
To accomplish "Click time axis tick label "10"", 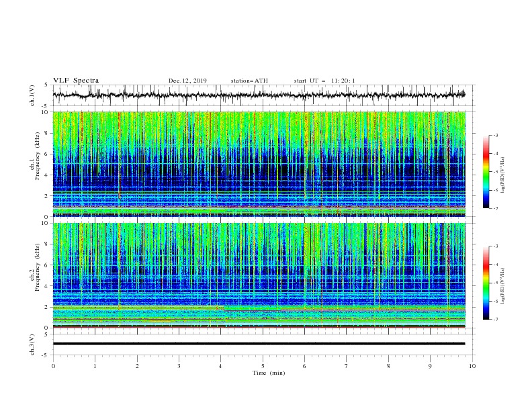I will click(472, 366).
